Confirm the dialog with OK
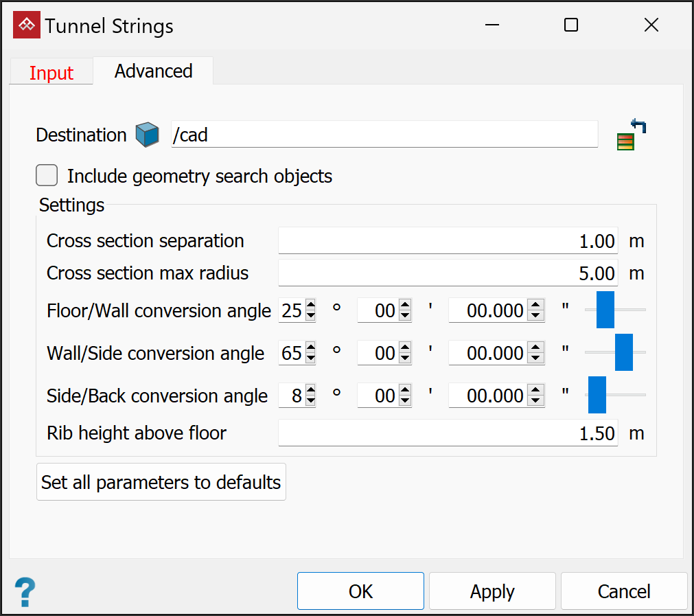This screenshot has height=616, width=694. click(360, 591)
